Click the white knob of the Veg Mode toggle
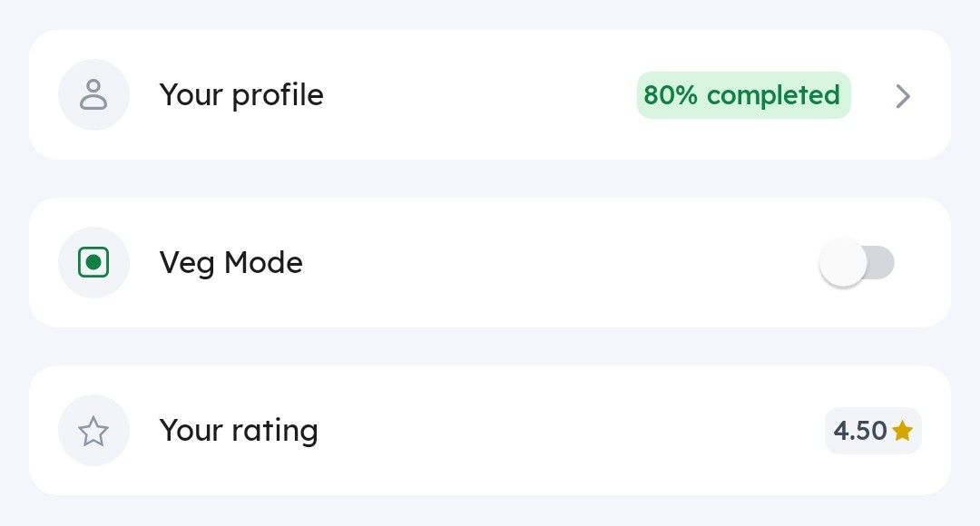 (x=843, y=263)
